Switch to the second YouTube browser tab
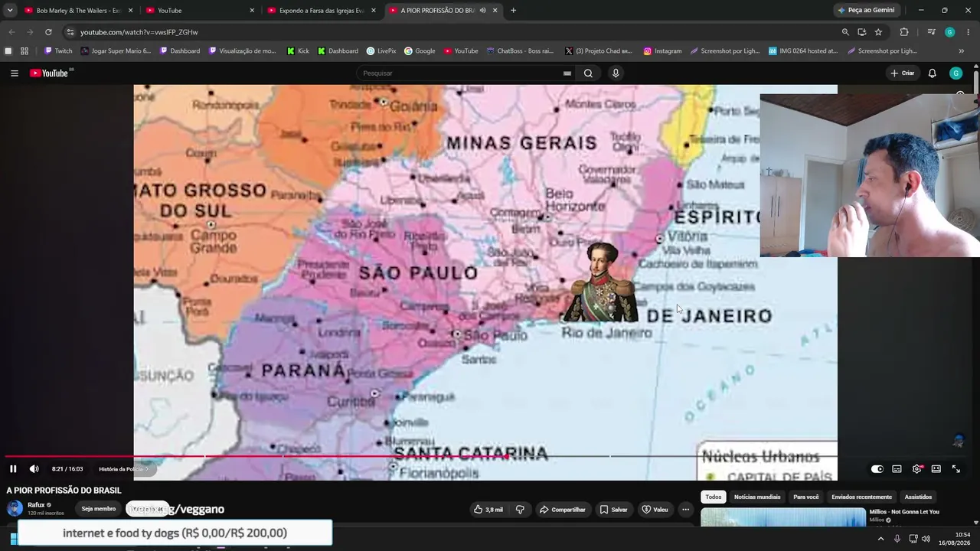 click(x=201, y=11)
